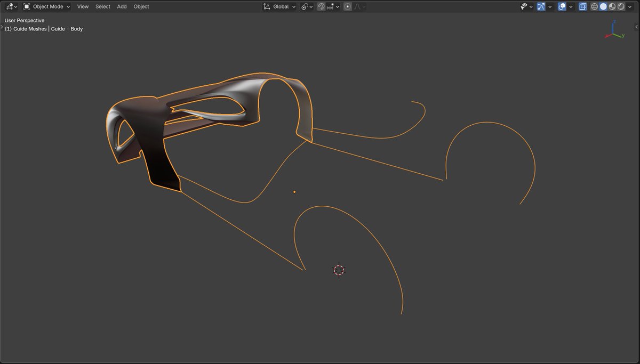Image resolution: width=640 pixels, height=364 pixels.
Task: Open the View menu
Action: click(x=83, y=6)
